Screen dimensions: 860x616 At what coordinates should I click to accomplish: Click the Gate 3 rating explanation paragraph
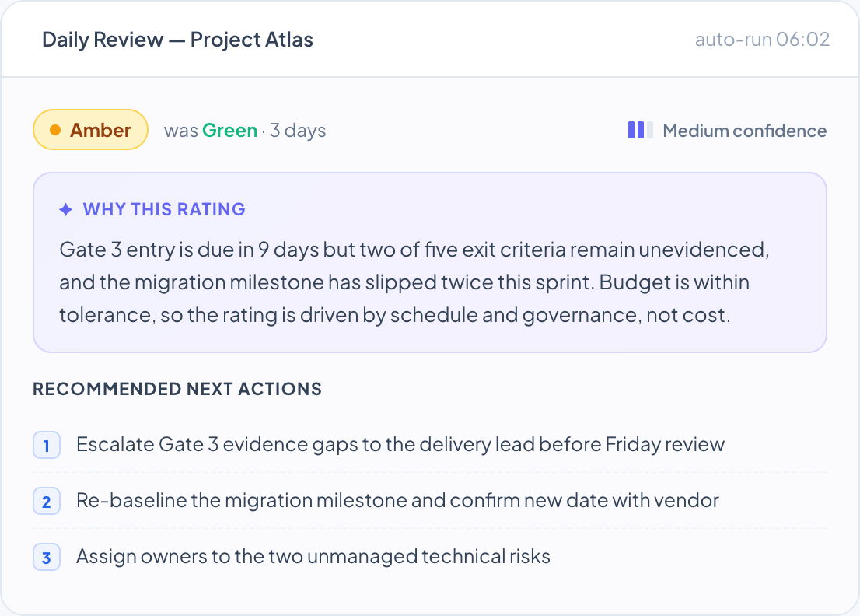pyautogui.click(x=414, y=282)
